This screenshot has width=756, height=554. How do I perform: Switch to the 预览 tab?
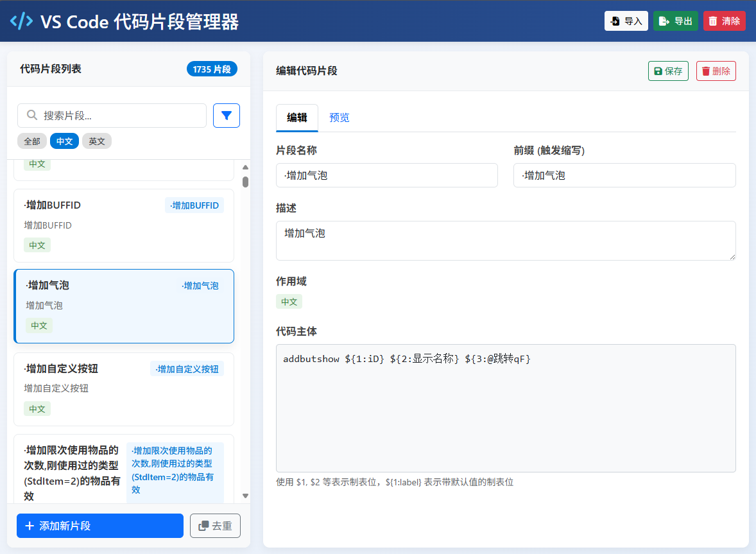(x=339, y=117)
